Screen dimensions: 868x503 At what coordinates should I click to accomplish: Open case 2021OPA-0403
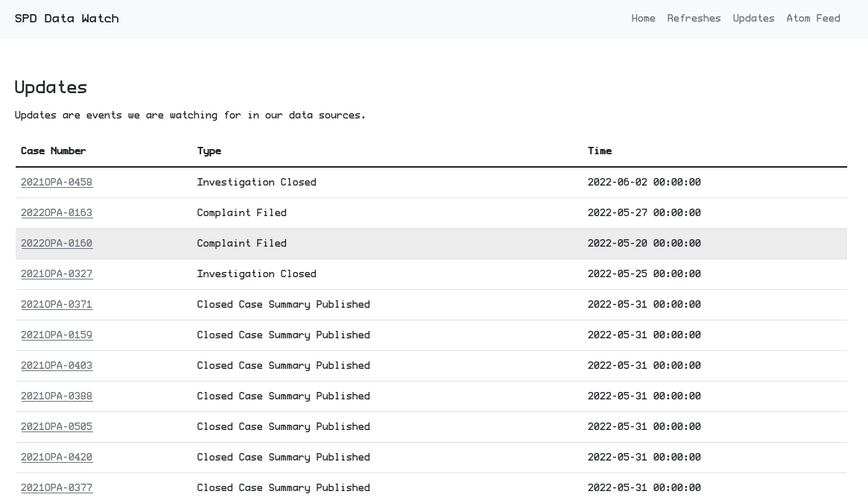pyautogui.click(x=57, y=365)
